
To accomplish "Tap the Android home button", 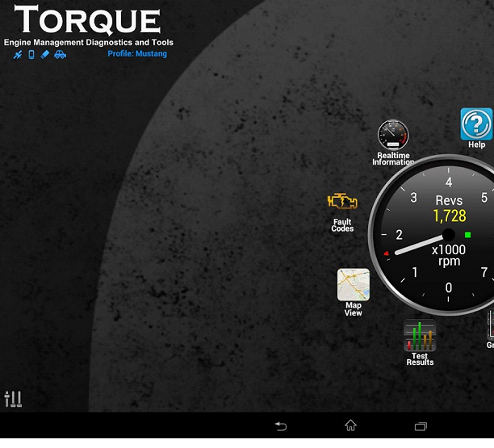I will point(350,425).
